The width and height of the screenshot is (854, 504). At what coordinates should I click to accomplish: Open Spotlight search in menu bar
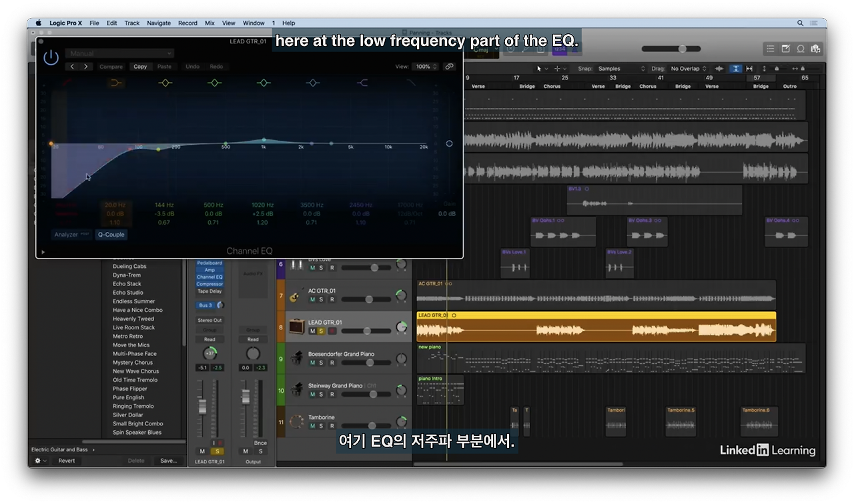(801, 23)
